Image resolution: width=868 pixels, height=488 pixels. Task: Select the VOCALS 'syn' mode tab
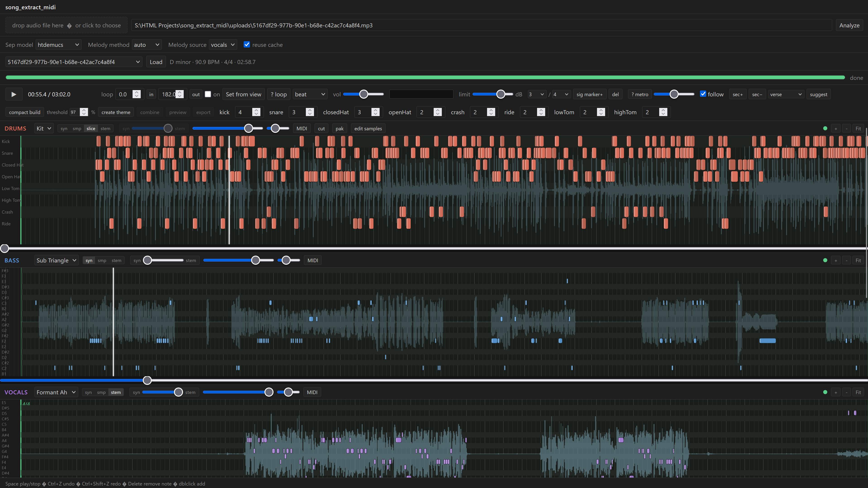click(x=88, y=392)
